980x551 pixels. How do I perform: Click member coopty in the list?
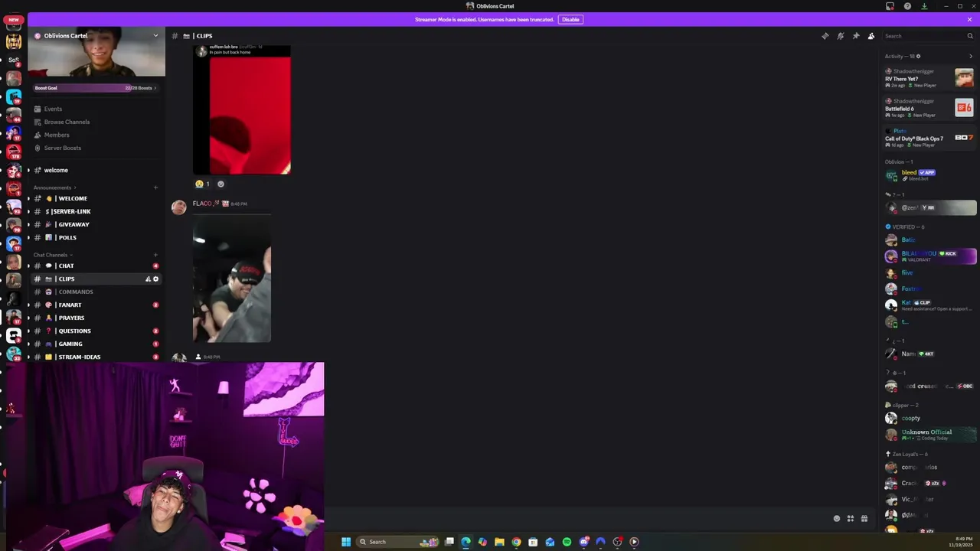[x=929, y=418]
